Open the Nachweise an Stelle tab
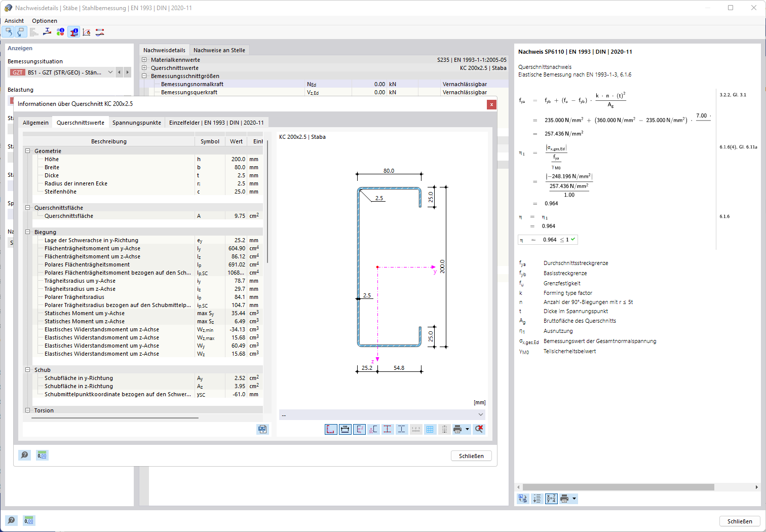Screen dimensions: 766x532 click(x=219, y=50)
